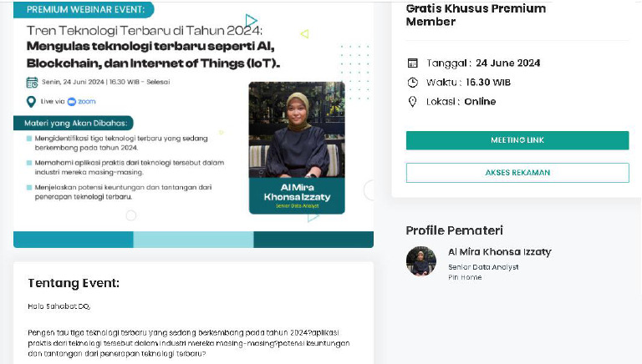Image resolution: width=642 pixels, height=364 pixels.
Task: Open Al Mira Khonsa Izzaty profile name
Action: (499, 252)
